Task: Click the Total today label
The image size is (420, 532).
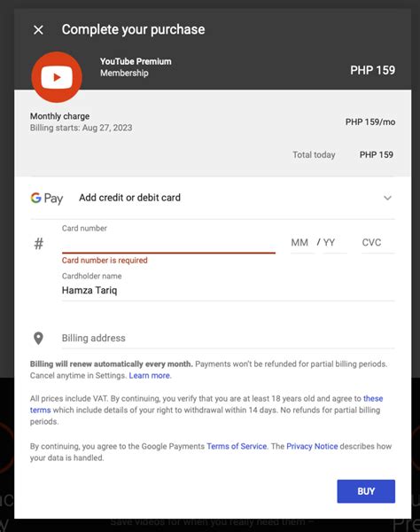Action: pyautogui.click(x=314, y=155)
